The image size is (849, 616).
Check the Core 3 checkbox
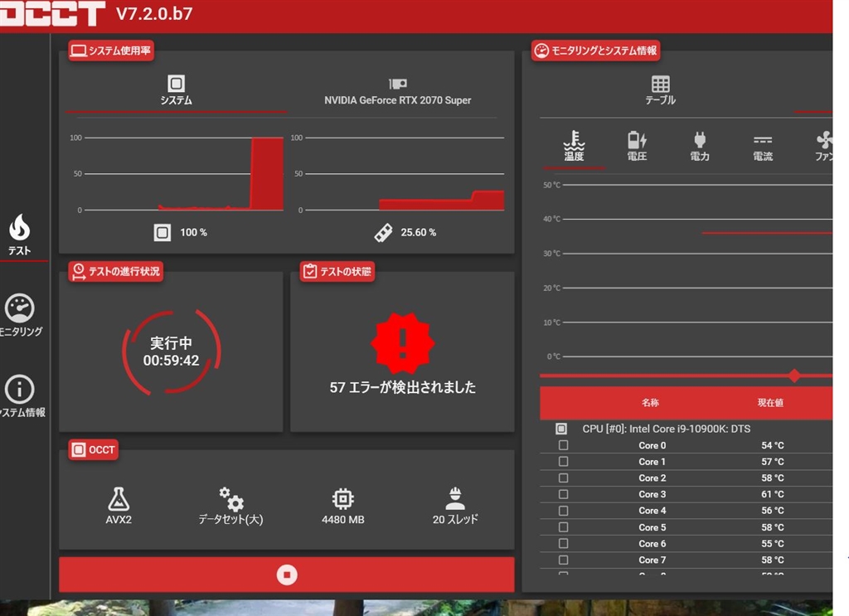click(564, 494)
